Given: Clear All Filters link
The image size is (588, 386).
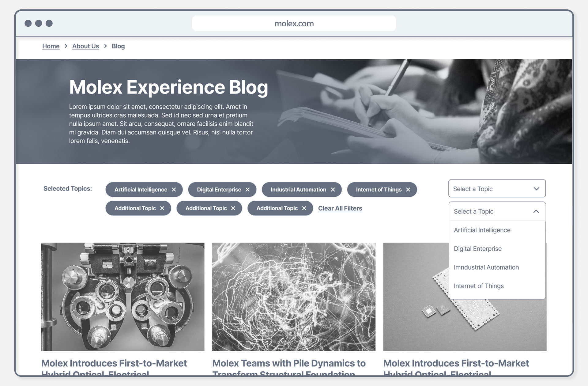Looking at the screenshot, I should 340,208.
